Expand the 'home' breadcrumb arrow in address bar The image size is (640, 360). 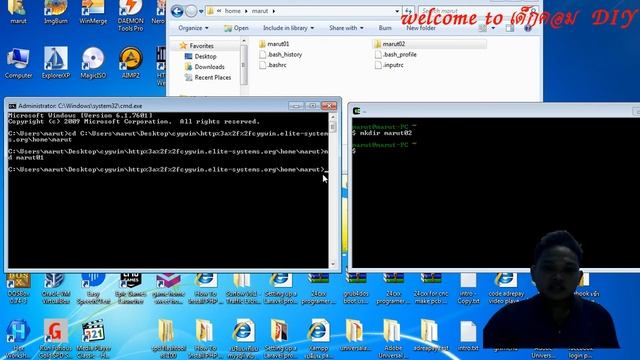[x=246, y=11]
